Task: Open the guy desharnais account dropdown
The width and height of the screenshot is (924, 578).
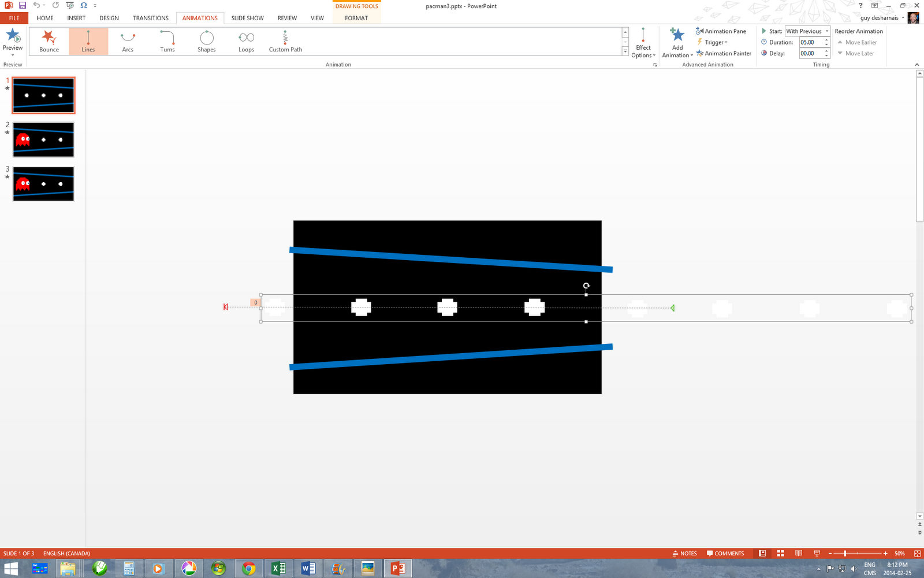Action: [x=882, y=18]
